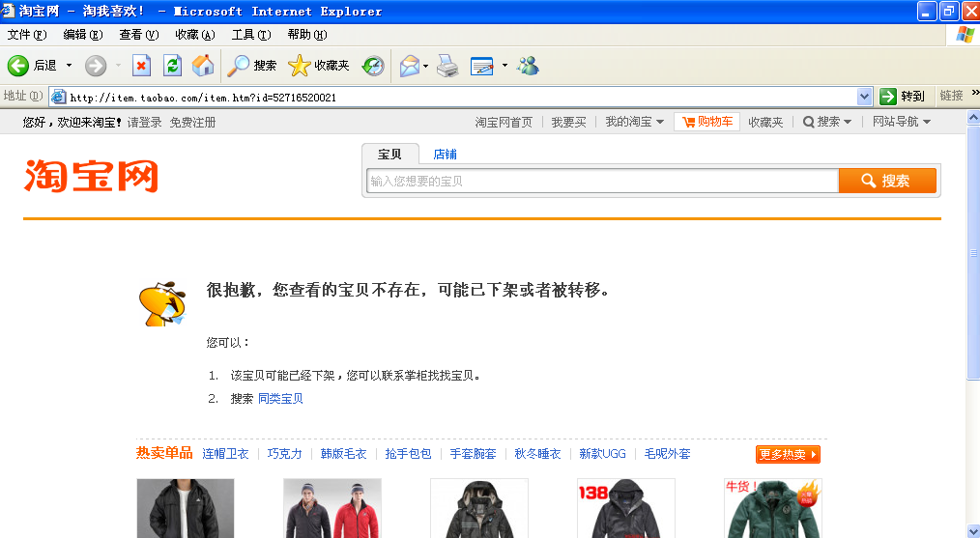Click the Mail envelope icon

tap(409, 66)
